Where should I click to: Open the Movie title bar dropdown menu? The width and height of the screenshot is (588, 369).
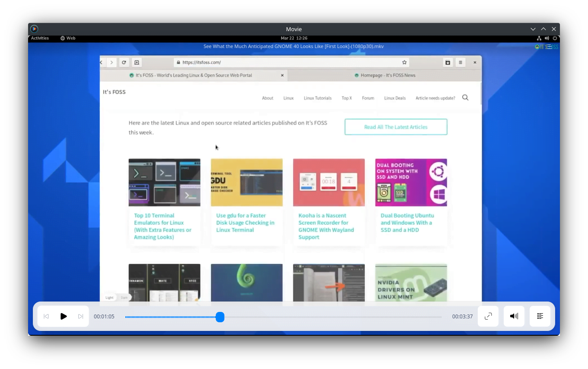(533, 29)
